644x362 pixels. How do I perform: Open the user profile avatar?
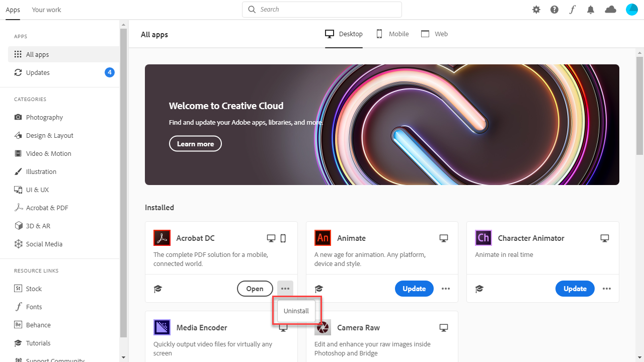click(x=631, y=10)
